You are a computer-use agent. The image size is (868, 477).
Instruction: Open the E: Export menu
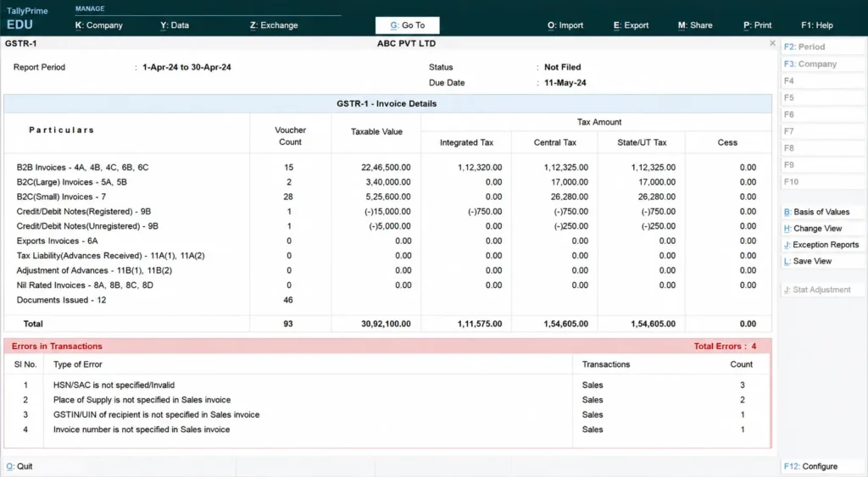point(631,25)
